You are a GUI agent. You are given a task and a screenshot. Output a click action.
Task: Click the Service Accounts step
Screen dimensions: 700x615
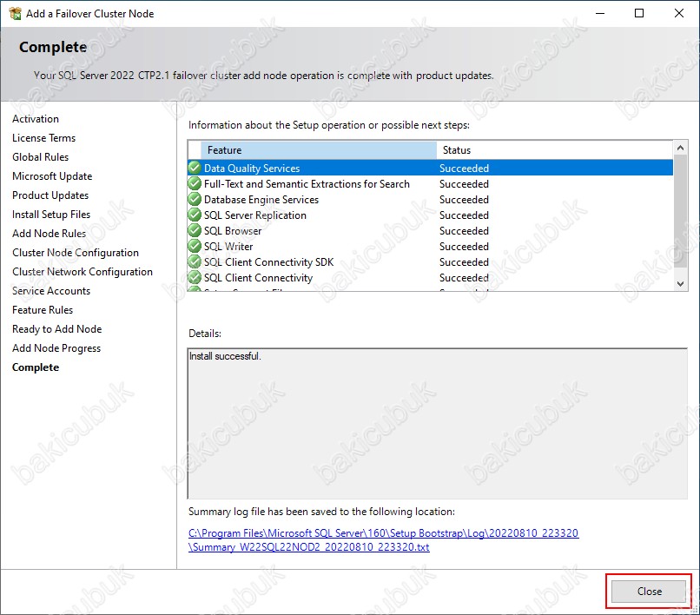pos(51,291)
